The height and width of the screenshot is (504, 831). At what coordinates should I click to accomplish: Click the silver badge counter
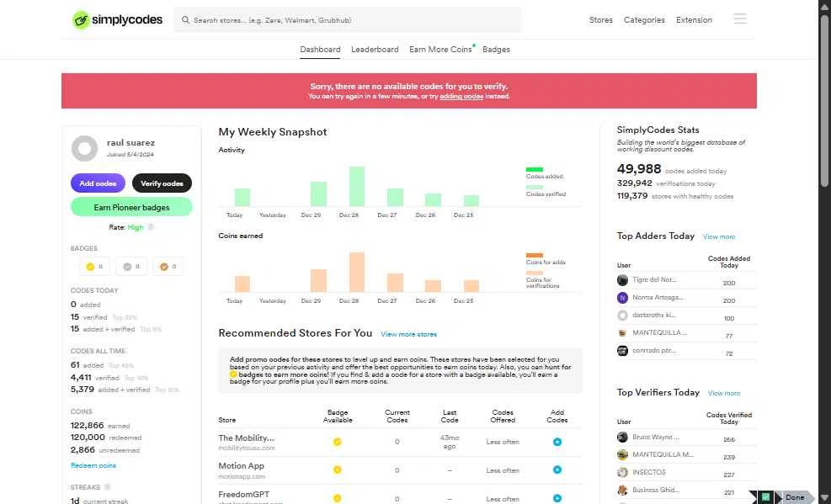tap(131, 266)
